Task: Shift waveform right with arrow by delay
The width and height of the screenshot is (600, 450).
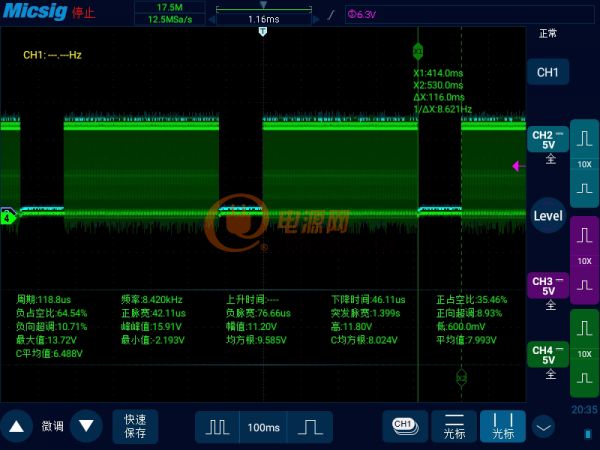Action: point(316,19)
